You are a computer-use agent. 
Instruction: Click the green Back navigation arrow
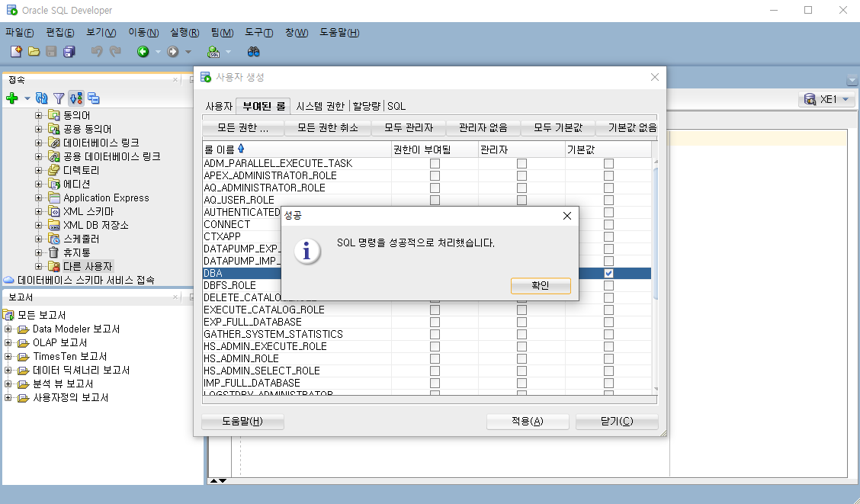(x=143, y=52)
